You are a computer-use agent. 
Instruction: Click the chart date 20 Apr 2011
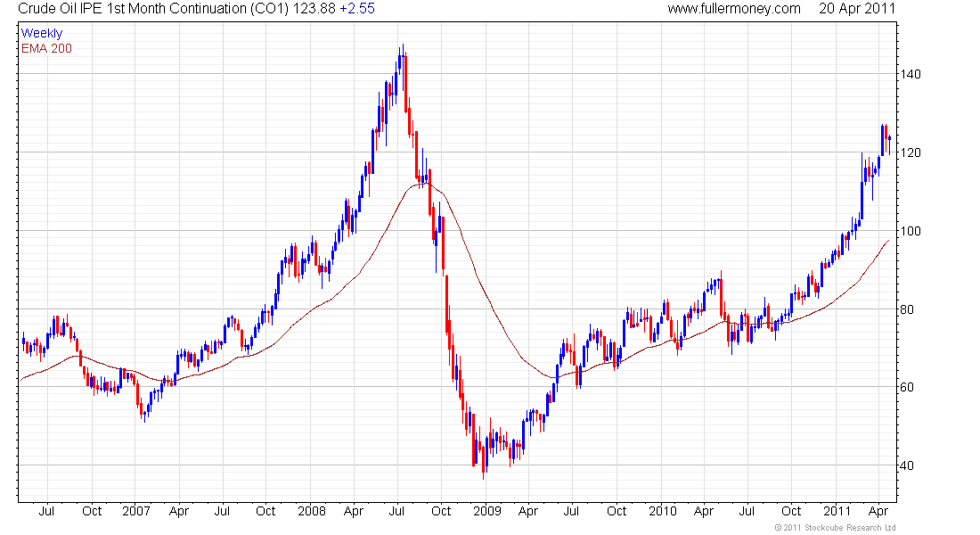click(857, 9)
